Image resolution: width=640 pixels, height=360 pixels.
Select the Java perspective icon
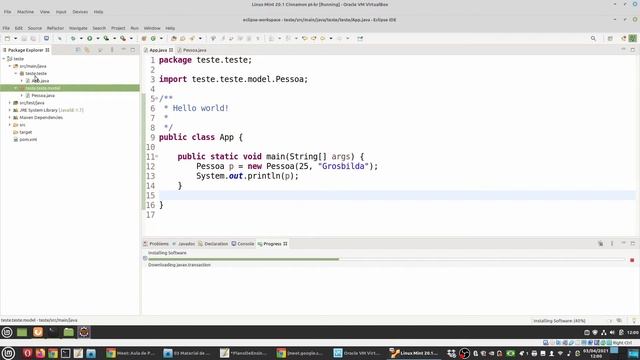632,38
